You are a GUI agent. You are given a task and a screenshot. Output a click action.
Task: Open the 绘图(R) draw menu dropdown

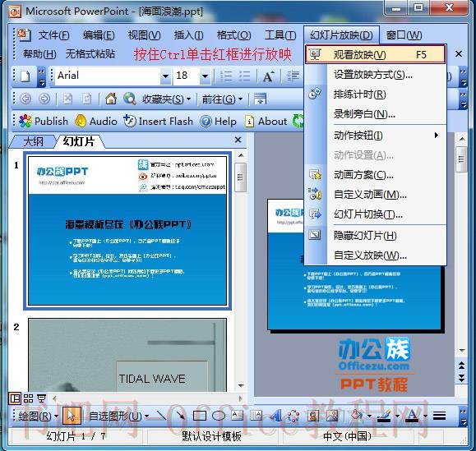[x=56, y=416]
